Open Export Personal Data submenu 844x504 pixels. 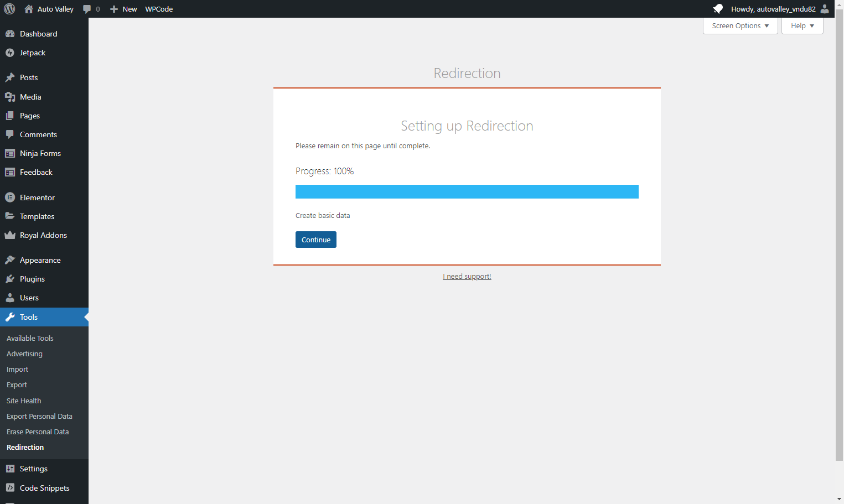click(39, 416)
